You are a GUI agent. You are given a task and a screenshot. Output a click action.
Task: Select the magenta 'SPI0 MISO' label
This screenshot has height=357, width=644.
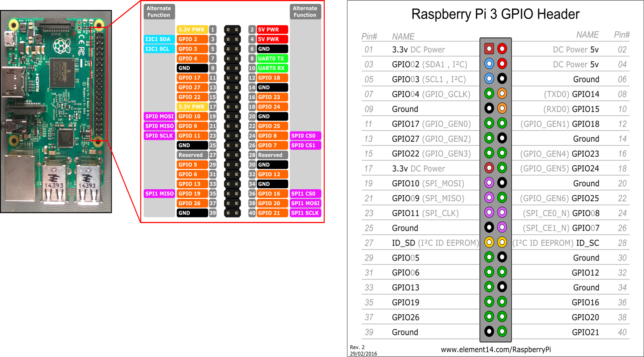[x=159, y=126]
